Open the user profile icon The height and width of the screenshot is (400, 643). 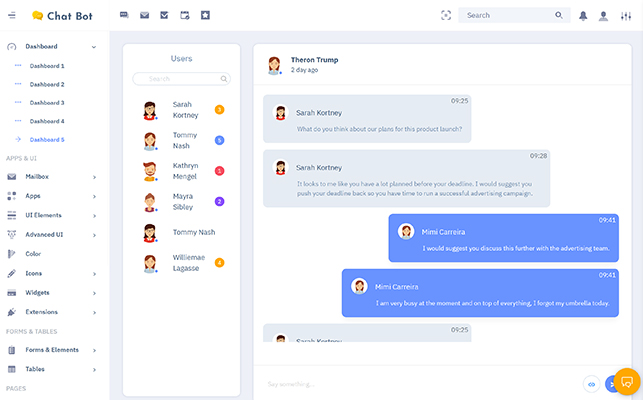point(603,16)
